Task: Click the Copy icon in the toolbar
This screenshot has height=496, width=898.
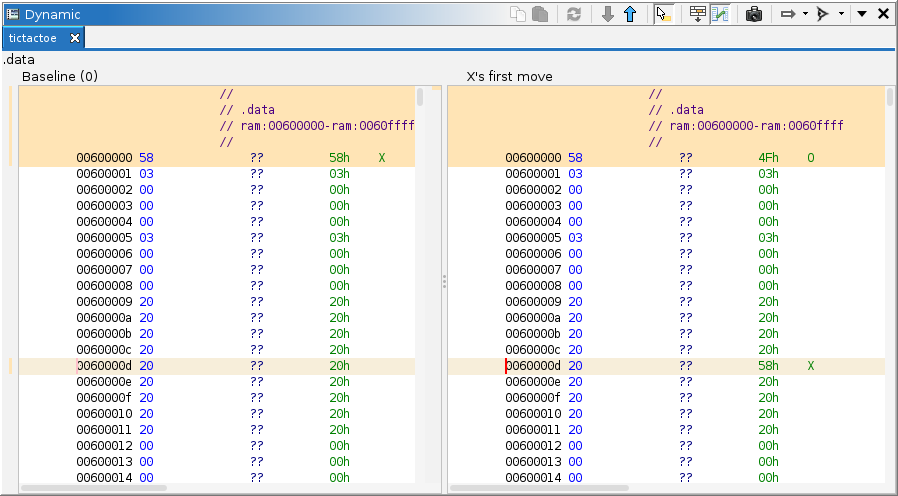Action: 518,14
